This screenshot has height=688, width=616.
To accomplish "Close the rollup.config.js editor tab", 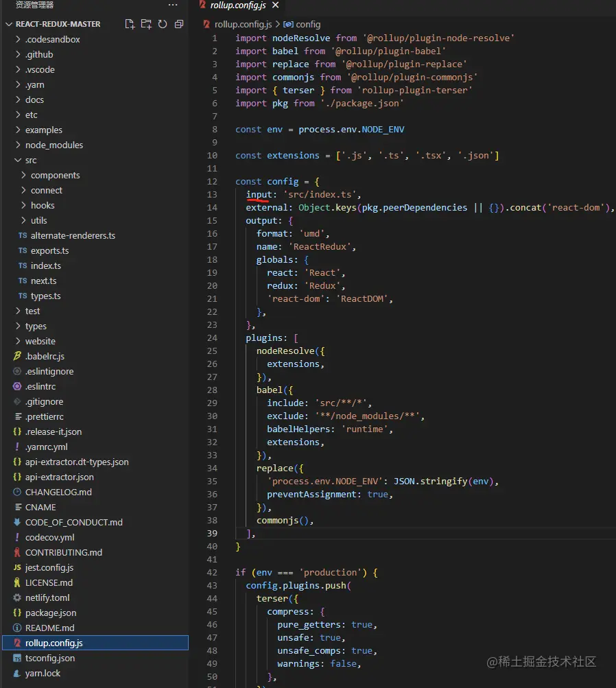I will (276, 5).
